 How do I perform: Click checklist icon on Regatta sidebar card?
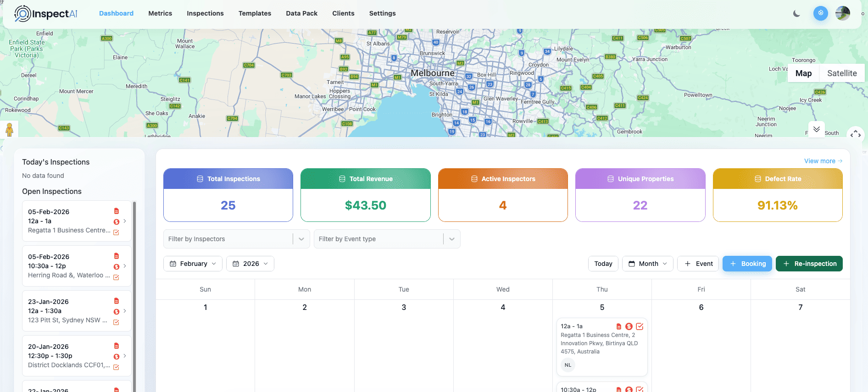pos(116,232)
